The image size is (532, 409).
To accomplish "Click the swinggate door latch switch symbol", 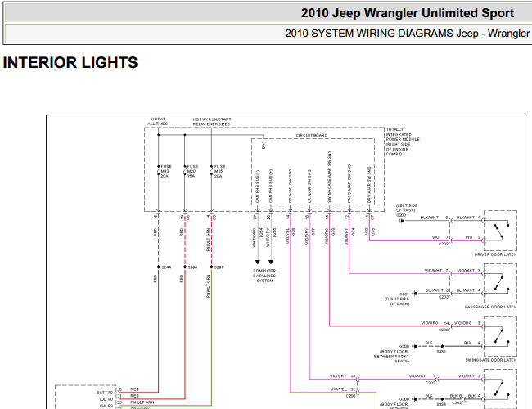I will 500,336.
